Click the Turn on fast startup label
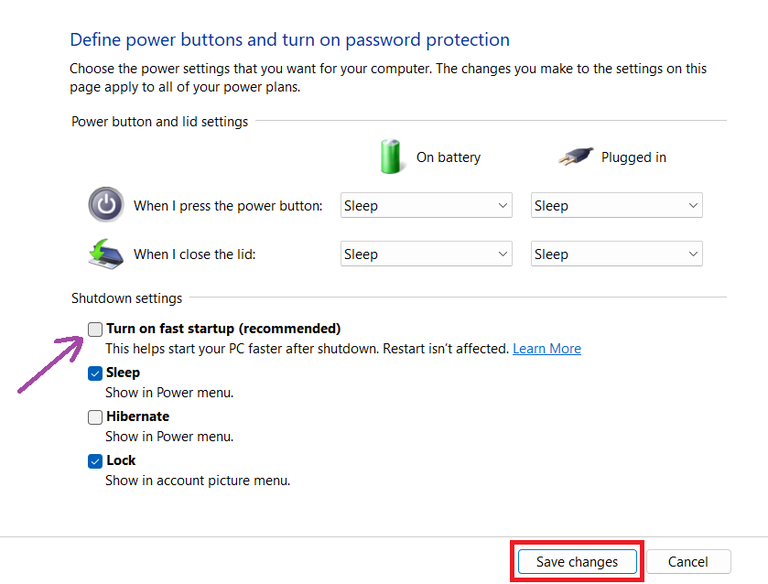 (223, 329)
